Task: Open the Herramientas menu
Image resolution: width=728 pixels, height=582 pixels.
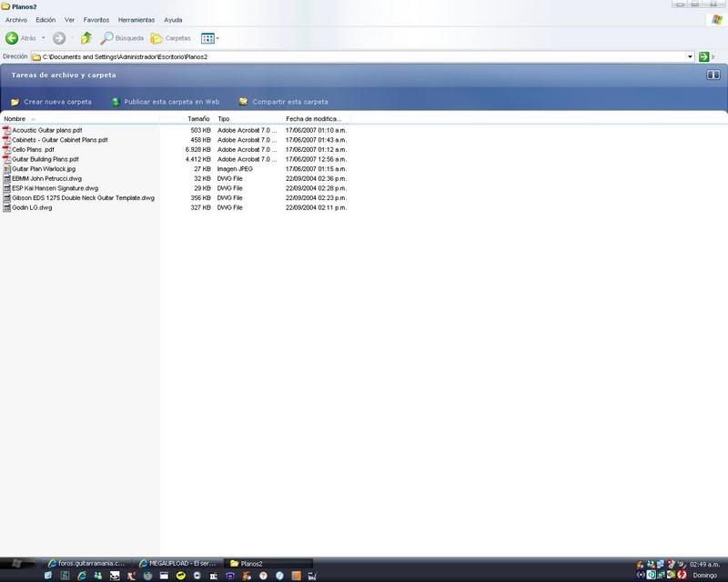Action: (136, 20)
